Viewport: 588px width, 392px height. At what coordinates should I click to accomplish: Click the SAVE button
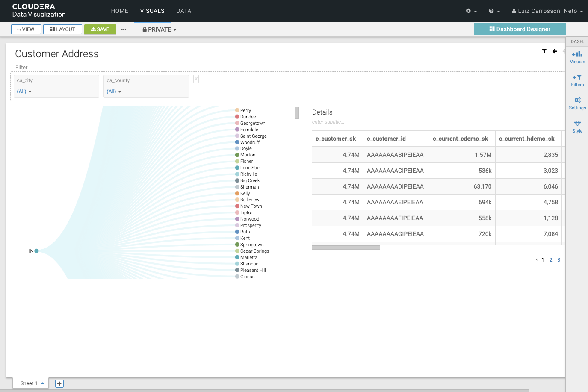pyautogui.click(x=100, y=29)
